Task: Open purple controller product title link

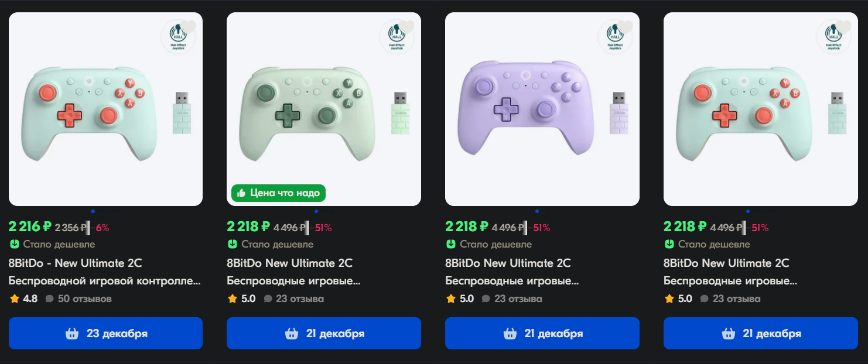Action: 508,263
